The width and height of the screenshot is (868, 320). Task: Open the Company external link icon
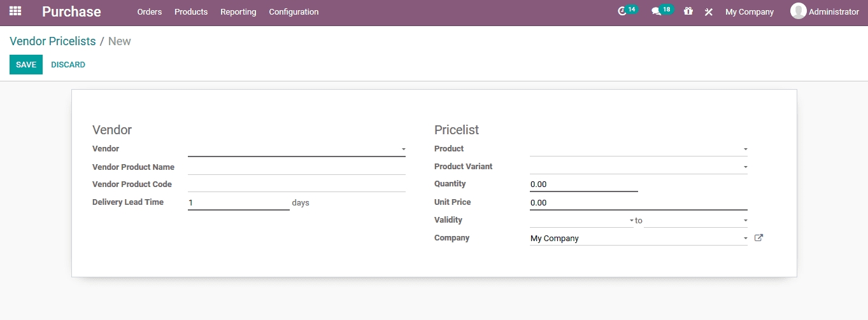(x=758, y=238)
